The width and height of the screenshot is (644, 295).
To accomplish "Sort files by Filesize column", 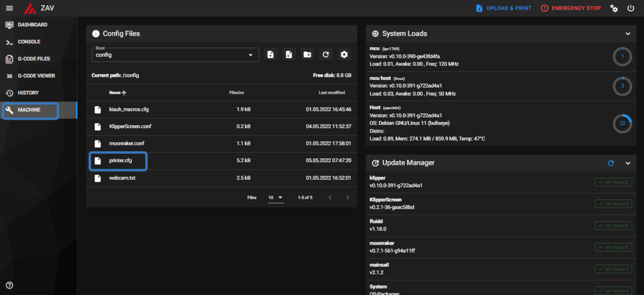I will (237, 93).
